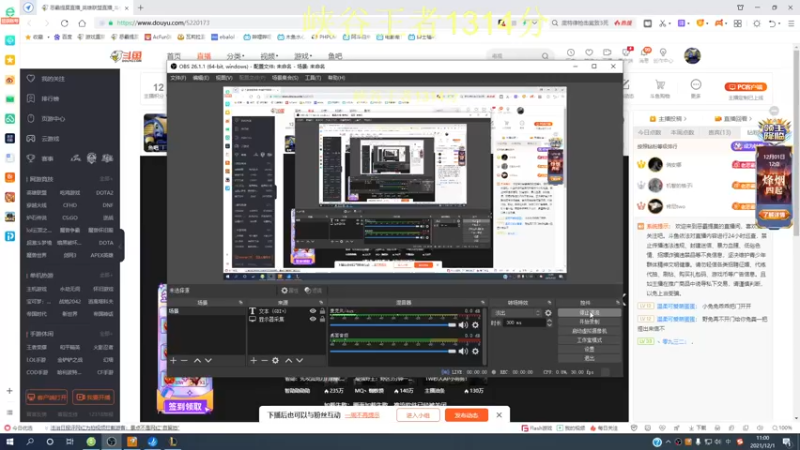Image resolution: width=800 pixels, height=450 pixels.
Task: Expand the Douyu category dropdown
Action: (235, 56)
